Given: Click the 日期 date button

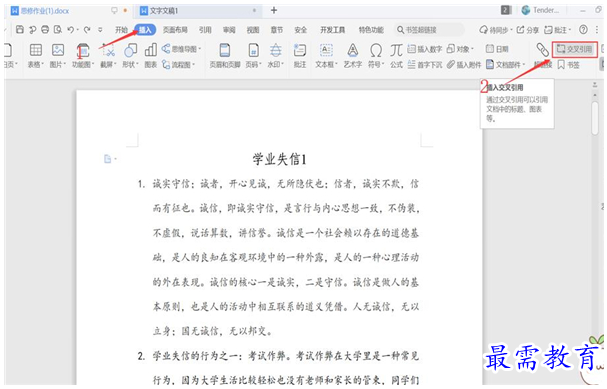Looking at the screenshot, I should [497, 49].
